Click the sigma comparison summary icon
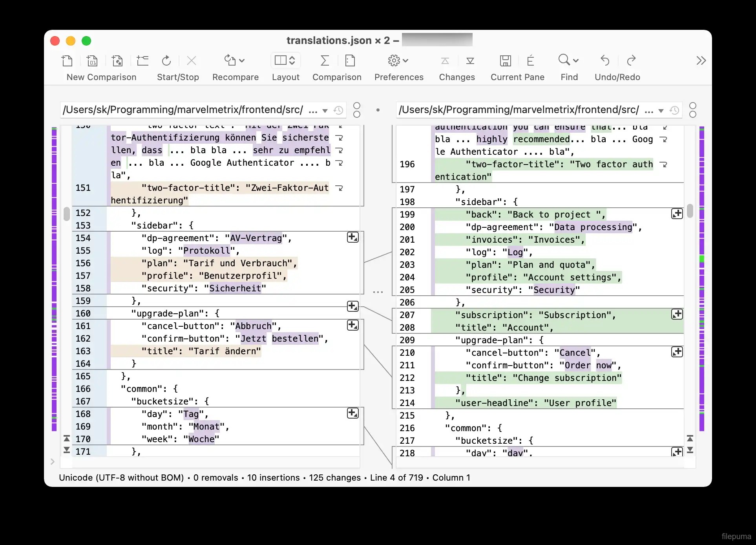Viewport: 756px width, 545px height. pyautogui.click(x=324, y=60)
